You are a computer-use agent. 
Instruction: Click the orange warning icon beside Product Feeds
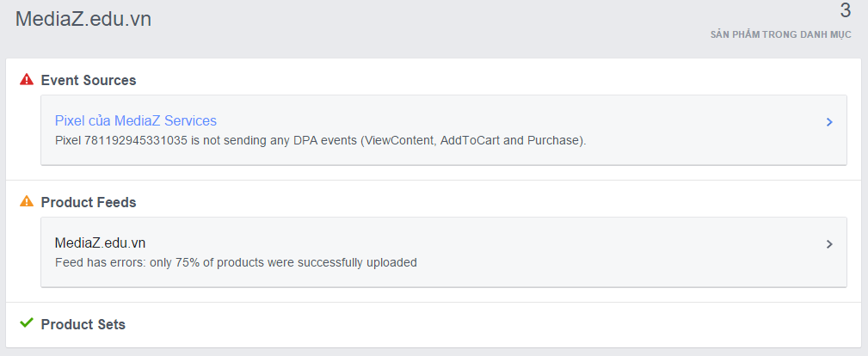[x=26, y=202]
